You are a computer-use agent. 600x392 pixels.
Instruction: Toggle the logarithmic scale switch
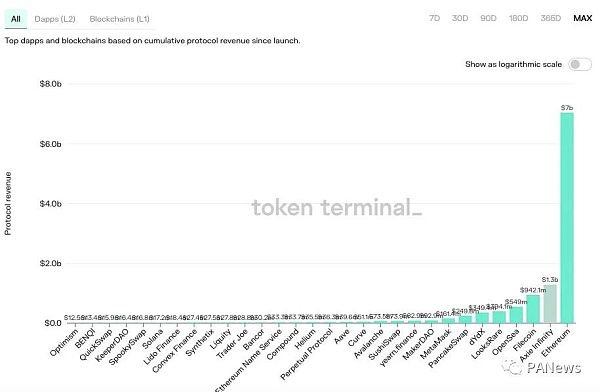pos(580,64)
